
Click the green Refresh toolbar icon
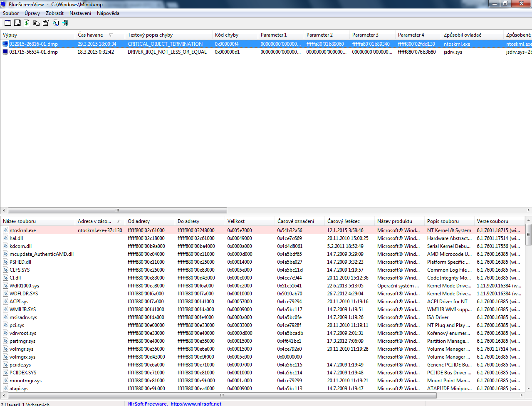[27, 23]
